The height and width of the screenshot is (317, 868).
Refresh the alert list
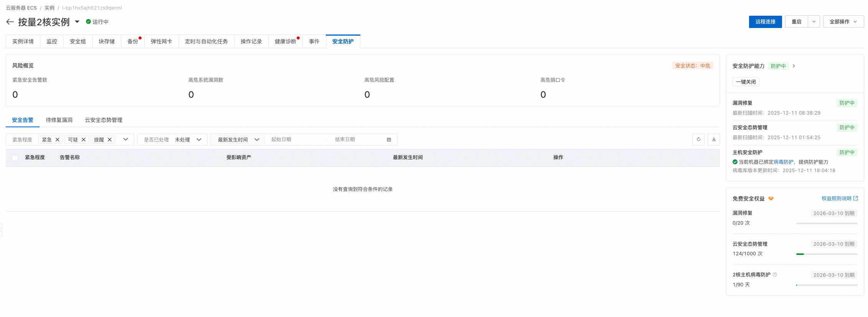tap(698, 140)
